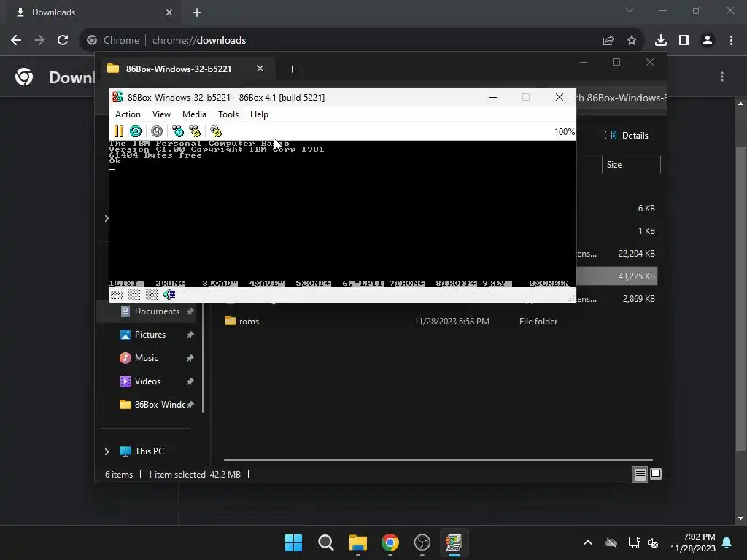Open File Explorer from taskbar
Viewport: 747px width, 560px height.
pyautogui.click(x=357, y=542)
